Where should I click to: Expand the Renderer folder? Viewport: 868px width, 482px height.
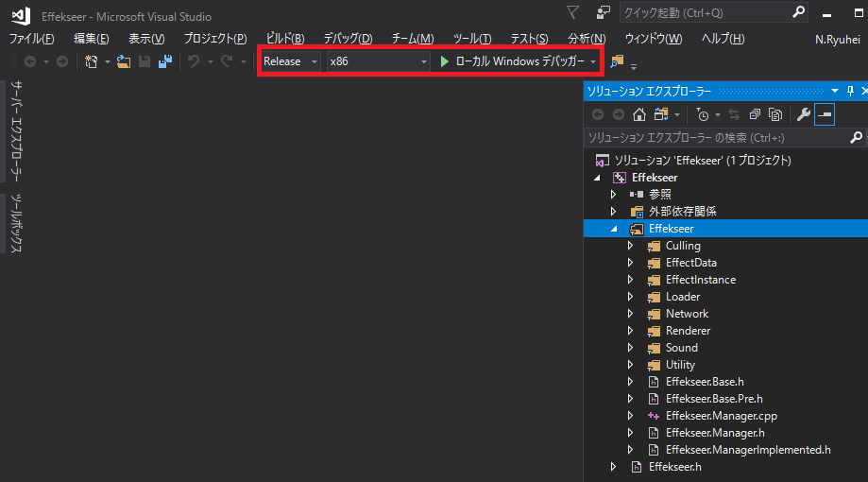pos(630,331)
